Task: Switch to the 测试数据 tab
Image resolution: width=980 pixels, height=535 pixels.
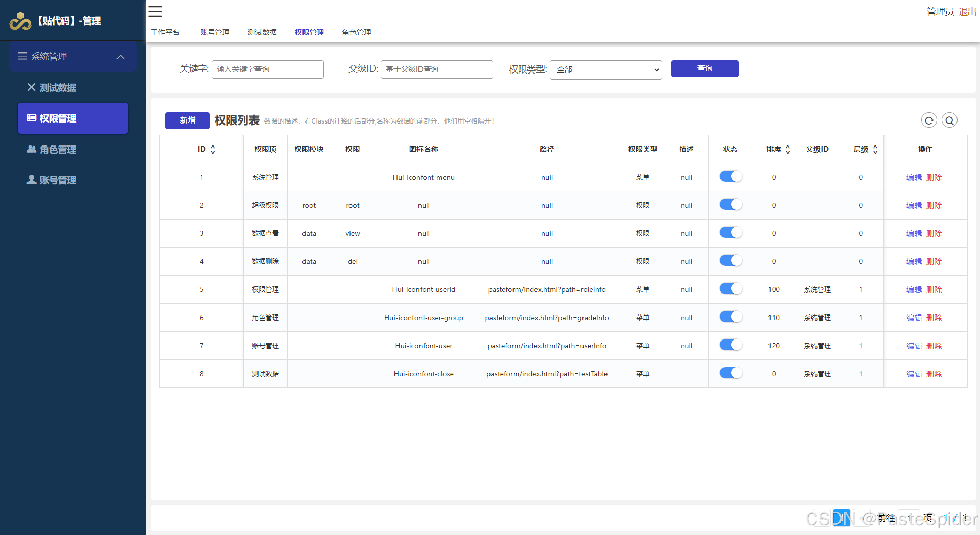Action: [262, 32]
